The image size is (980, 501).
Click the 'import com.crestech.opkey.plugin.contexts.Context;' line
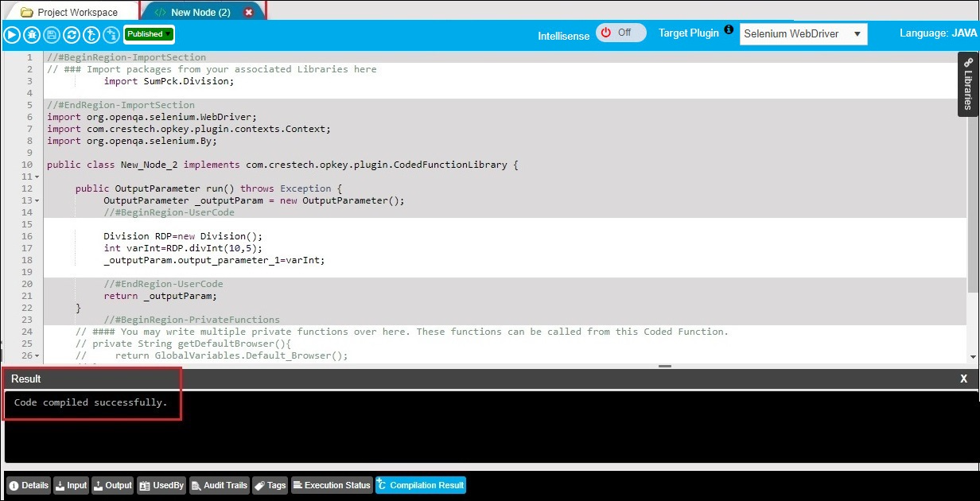(189, 129)
